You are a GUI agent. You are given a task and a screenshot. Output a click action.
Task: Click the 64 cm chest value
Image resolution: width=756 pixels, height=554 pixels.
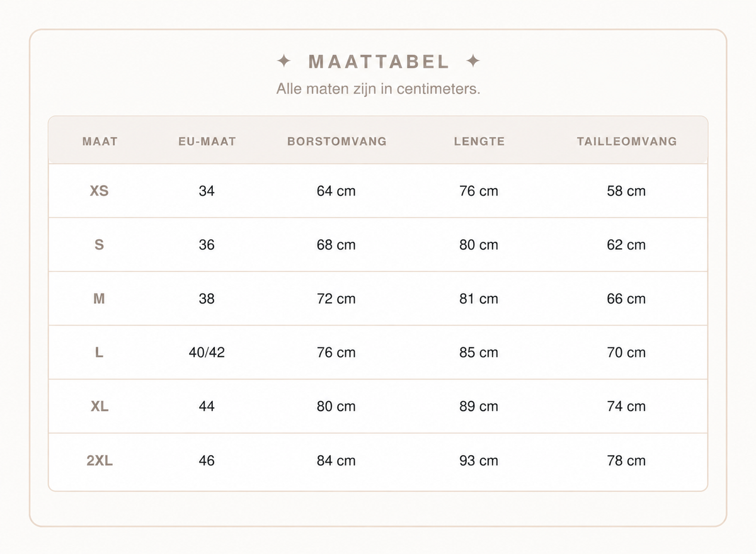pos(336,191)
